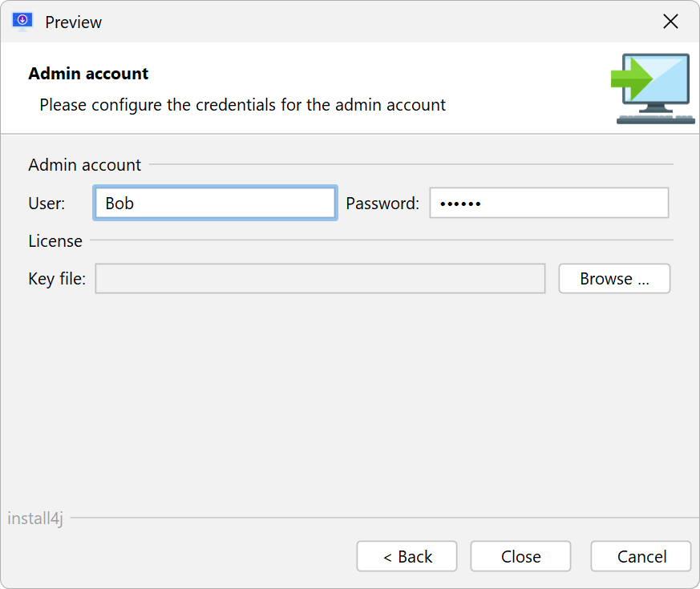
Task: Close the Preview window with the X
Action: click(670, 22)
